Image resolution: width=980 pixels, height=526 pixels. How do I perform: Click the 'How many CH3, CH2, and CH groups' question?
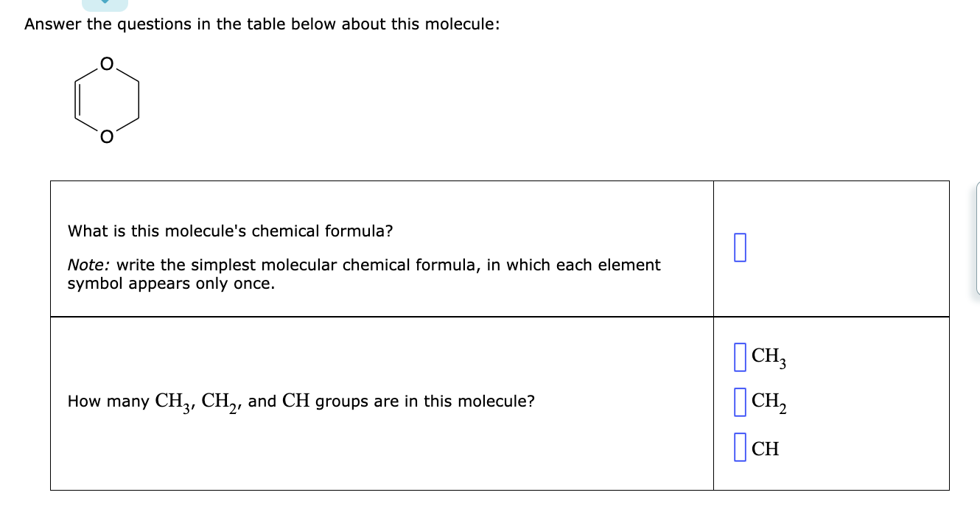point(301,402)
